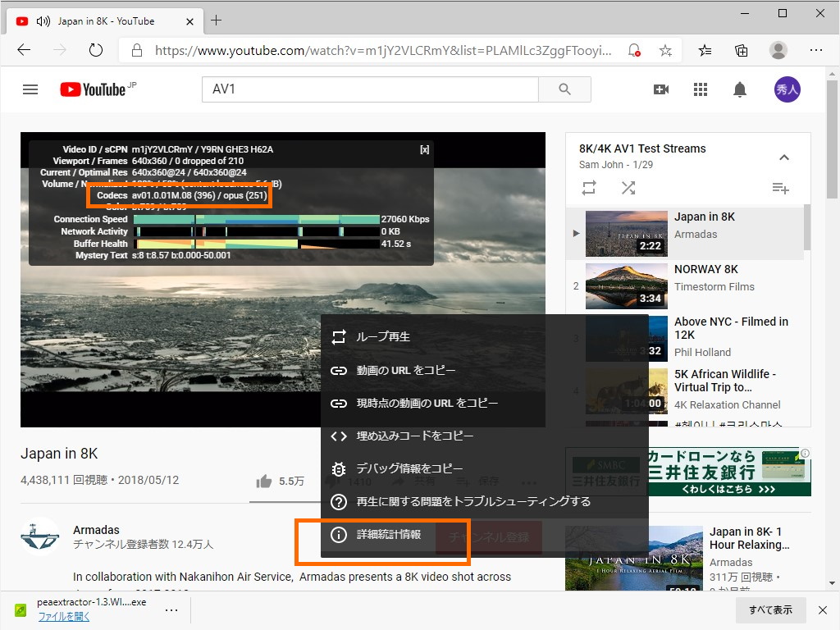The image size is (840, 630).
Task: Enable playlist loop
Action: click(589, 188)
